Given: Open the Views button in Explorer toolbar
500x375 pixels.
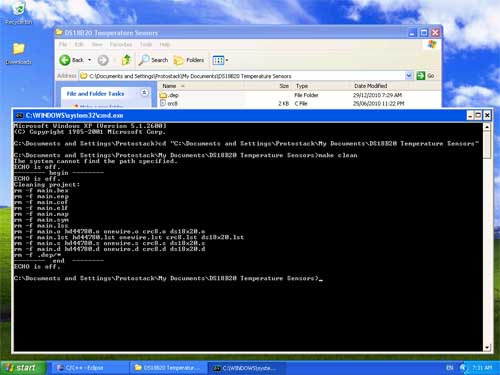Looking at the screenshot, I should [x=218, y=60].
